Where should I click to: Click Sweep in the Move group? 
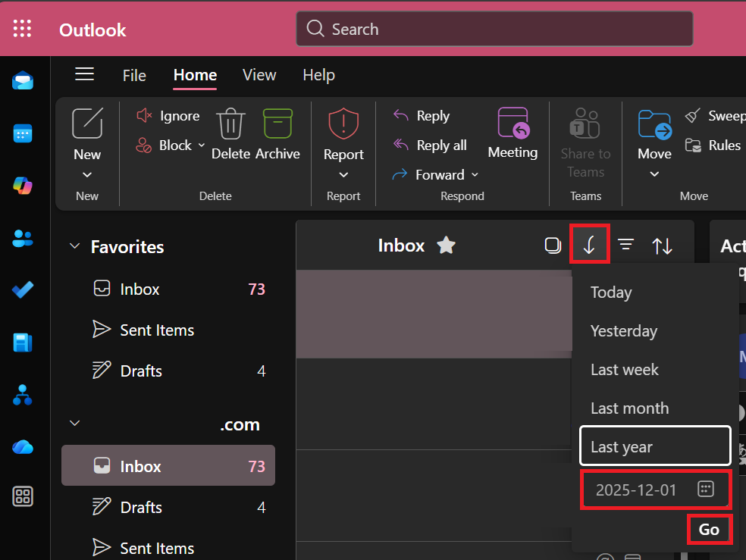point(715,115)
